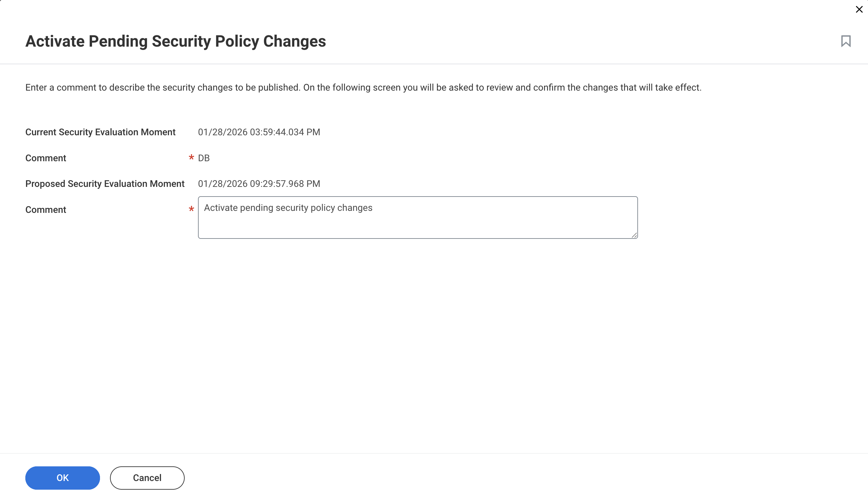Click the 'Current Security Evaluation Moment' label
The width and height of the screenshot is (868, 497).
100,132
